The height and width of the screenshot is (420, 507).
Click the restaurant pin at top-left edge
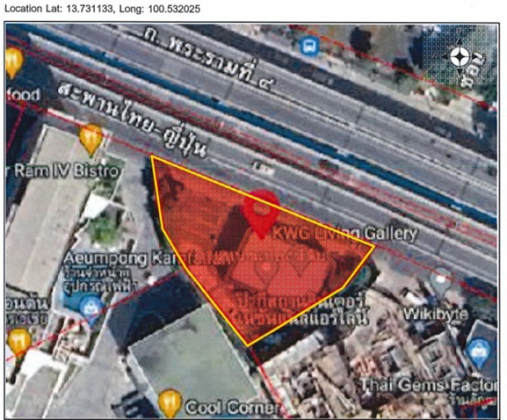tap(13, 61)
